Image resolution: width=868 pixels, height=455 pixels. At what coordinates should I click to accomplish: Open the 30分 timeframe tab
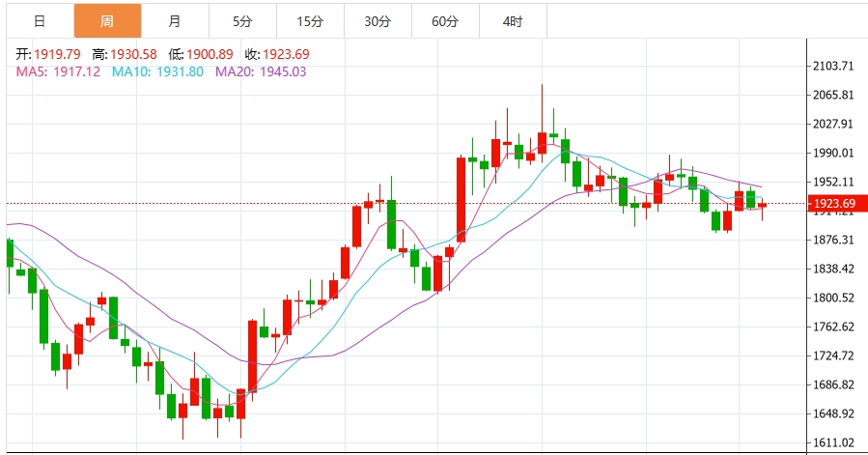[378, 21]
